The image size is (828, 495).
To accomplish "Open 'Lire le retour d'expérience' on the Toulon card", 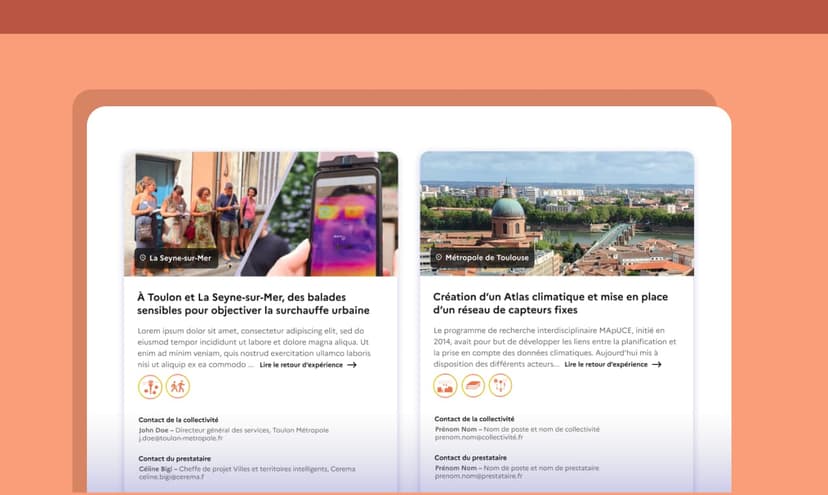I will coord(300,365).
